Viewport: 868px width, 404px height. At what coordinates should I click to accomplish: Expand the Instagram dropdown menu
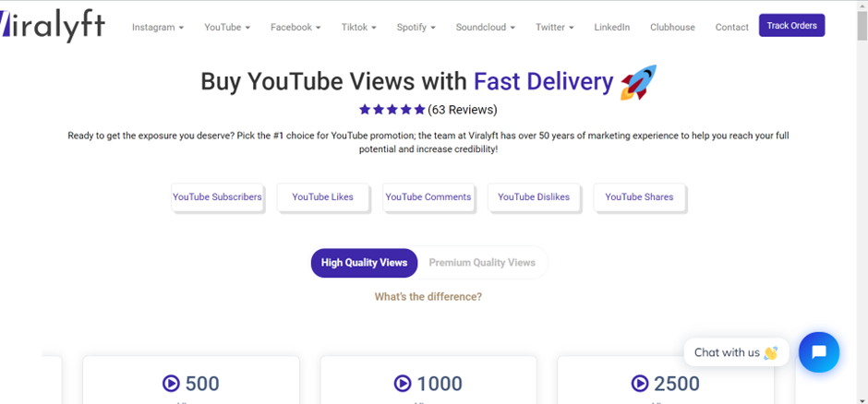point(158,27)
